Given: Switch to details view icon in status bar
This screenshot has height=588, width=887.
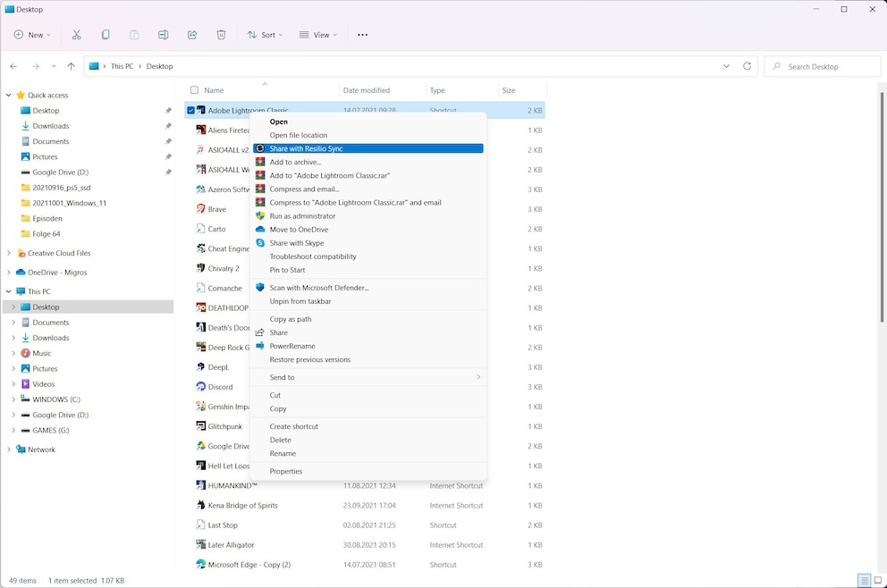Looking at the screenshot, I should tap(864, 580).
